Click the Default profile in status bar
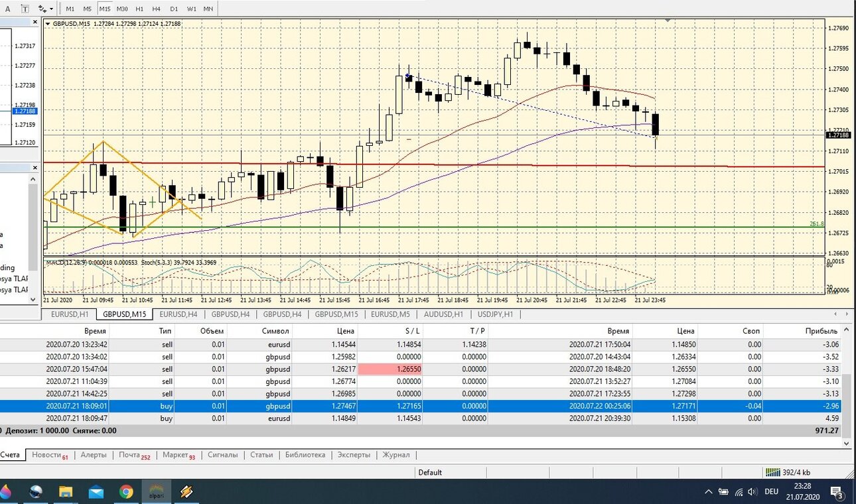The width and height of the screenshot is (856, 504). point(430,472)
